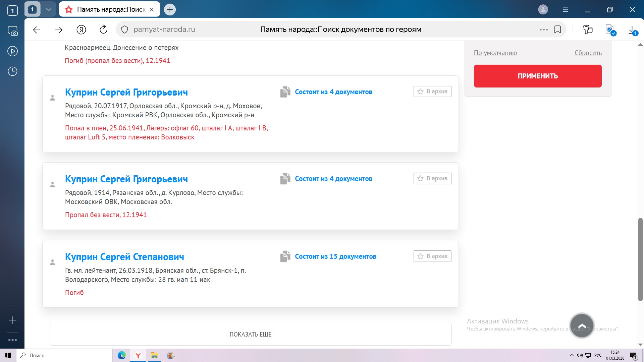
Task: Click ПОКАЗАТЬ ЕЩЕ to load more results
Action: pyautogui.click(x=250, y=334)
